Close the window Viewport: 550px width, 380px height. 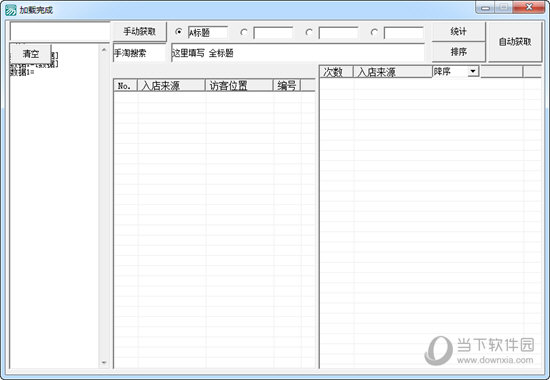click(529, 7)
